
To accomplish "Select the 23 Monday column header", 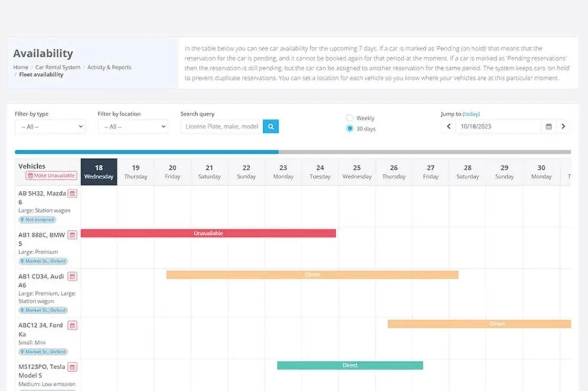I will [283, 172].
